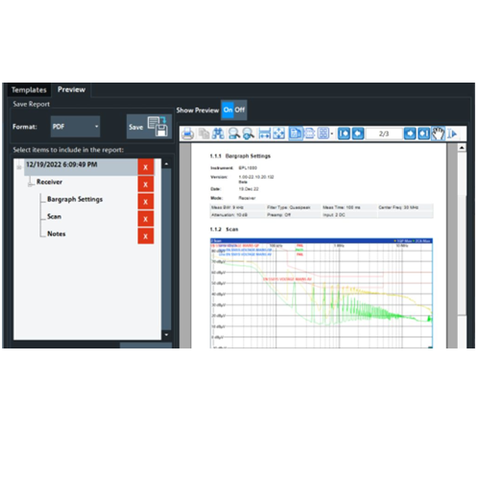This screenshot has width=480, height=480.
Task: Click the binoculars find icon
Action: coord(218,134)
